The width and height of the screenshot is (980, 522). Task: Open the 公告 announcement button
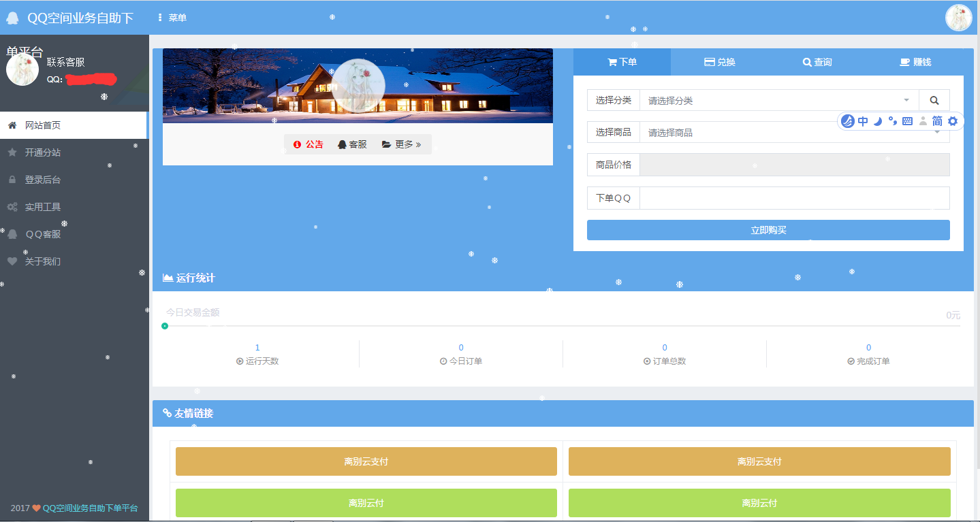click(309, 144)
